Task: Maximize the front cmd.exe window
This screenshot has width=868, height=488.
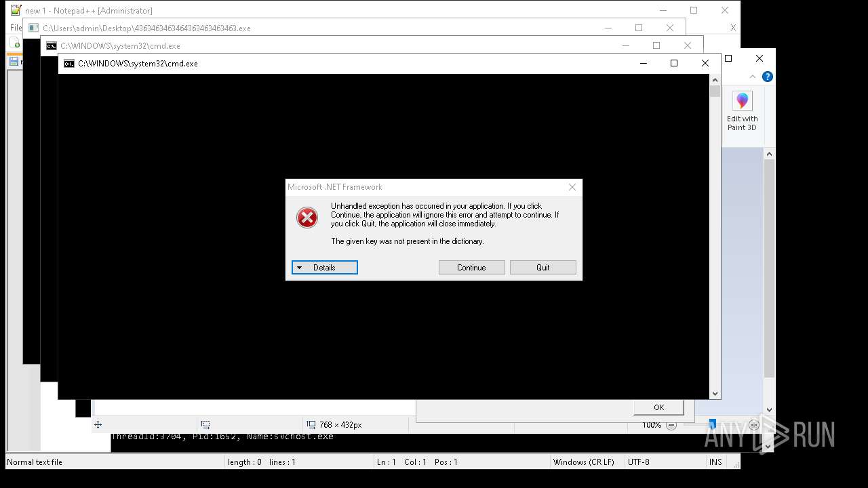Action: [x=674, y=63]
